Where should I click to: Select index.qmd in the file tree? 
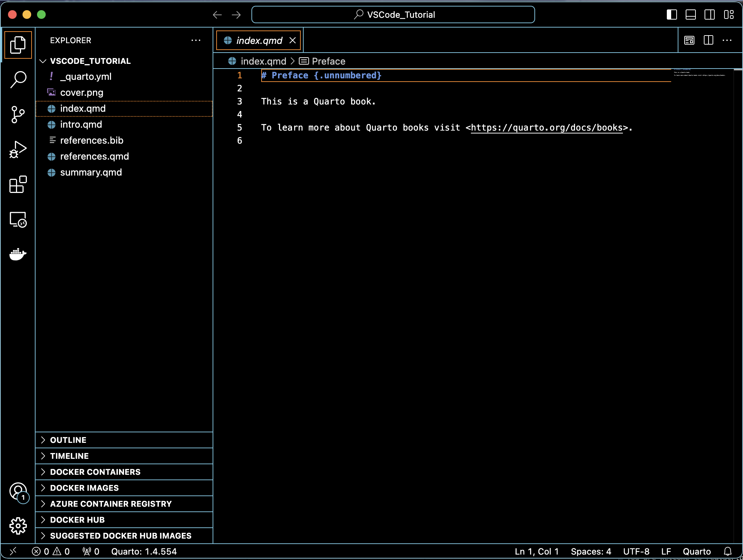click(x=124, y=108)
